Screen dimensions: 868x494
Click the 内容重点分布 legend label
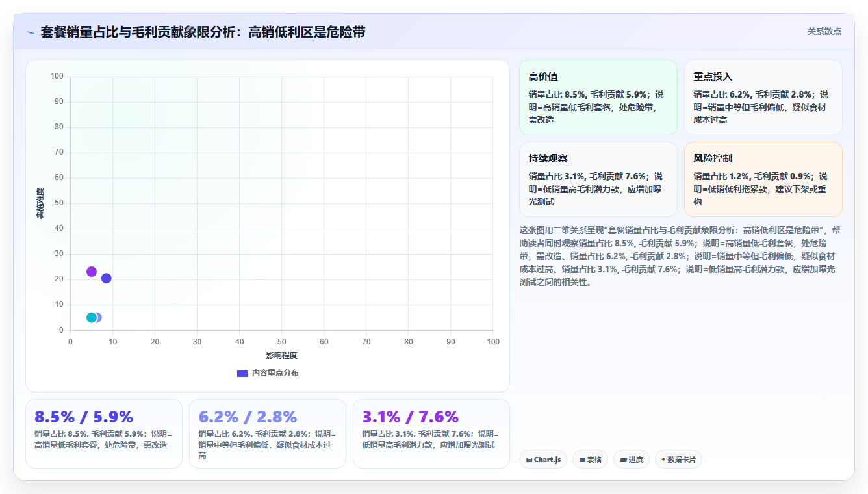point(275,373)
